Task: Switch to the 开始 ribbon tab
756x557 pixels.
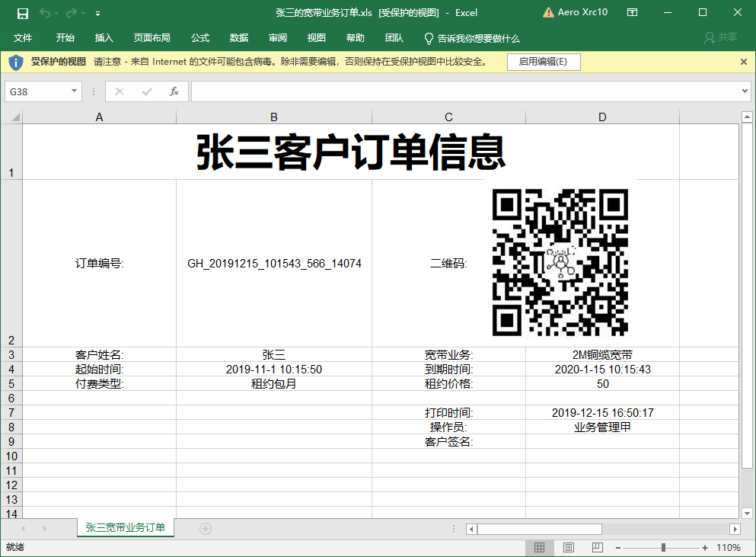Action: (65, 38)
